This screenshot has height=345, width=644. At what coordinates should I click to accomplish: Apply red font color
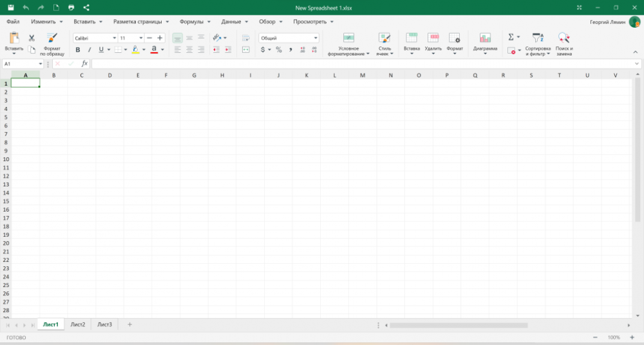point(154,50)
